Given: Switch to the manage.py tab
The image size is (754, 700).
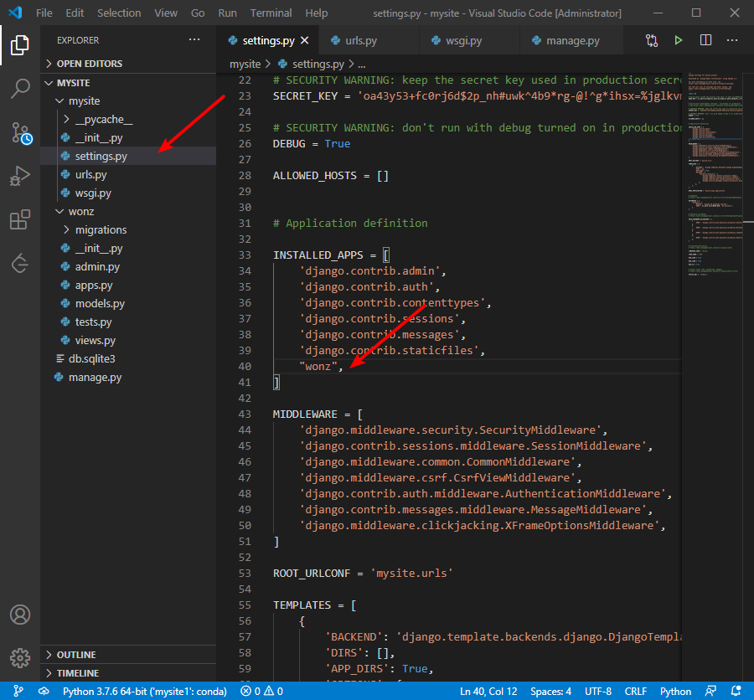Looking at the screenshot, I should coord(571,40).
